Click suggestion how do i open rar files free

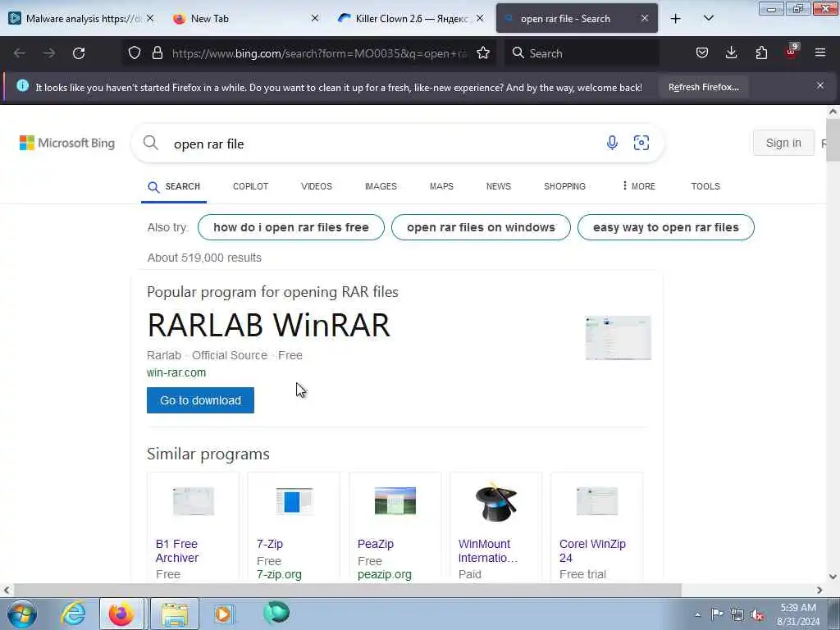(291, 227)
